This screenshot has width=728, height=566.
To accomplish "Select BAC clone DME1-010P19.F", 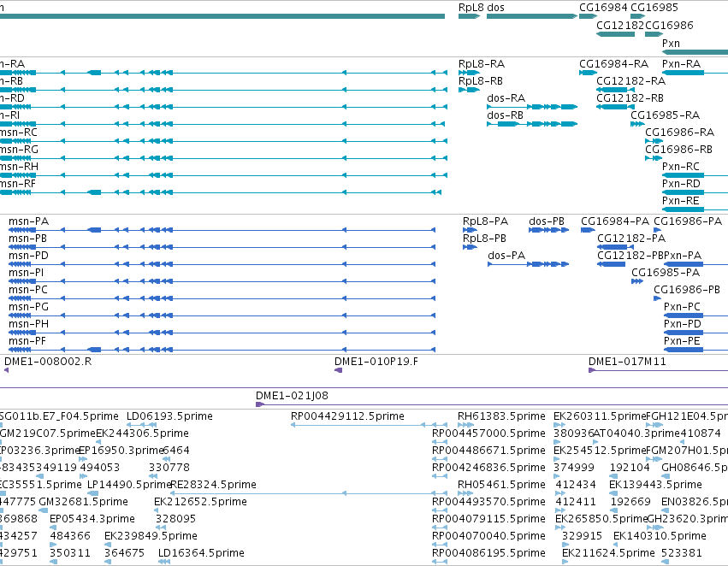I will (376, 362).
